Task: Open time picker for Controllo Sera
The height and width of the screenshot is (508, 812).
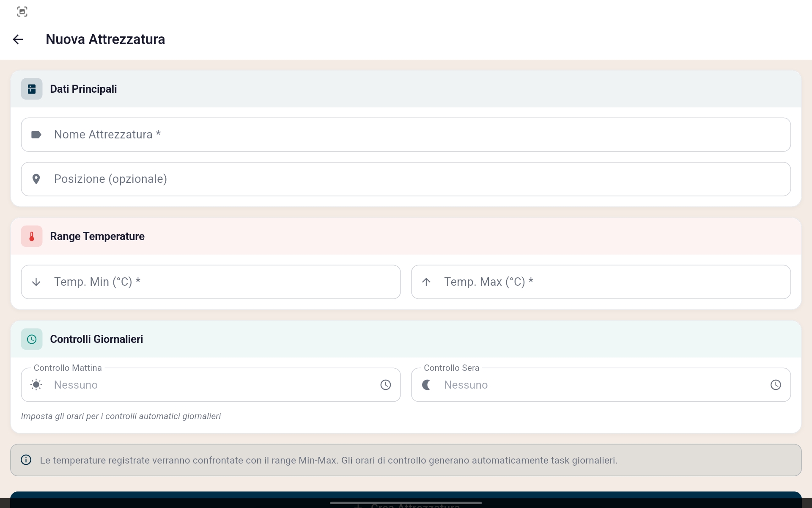Action: 775,385
